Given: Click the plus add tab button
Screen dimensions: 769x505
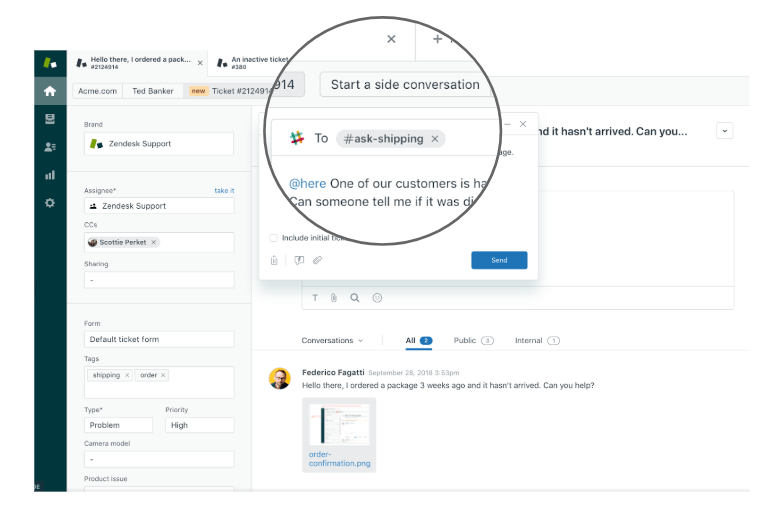Looking at the screenshot, I should [x=437, y=39].
